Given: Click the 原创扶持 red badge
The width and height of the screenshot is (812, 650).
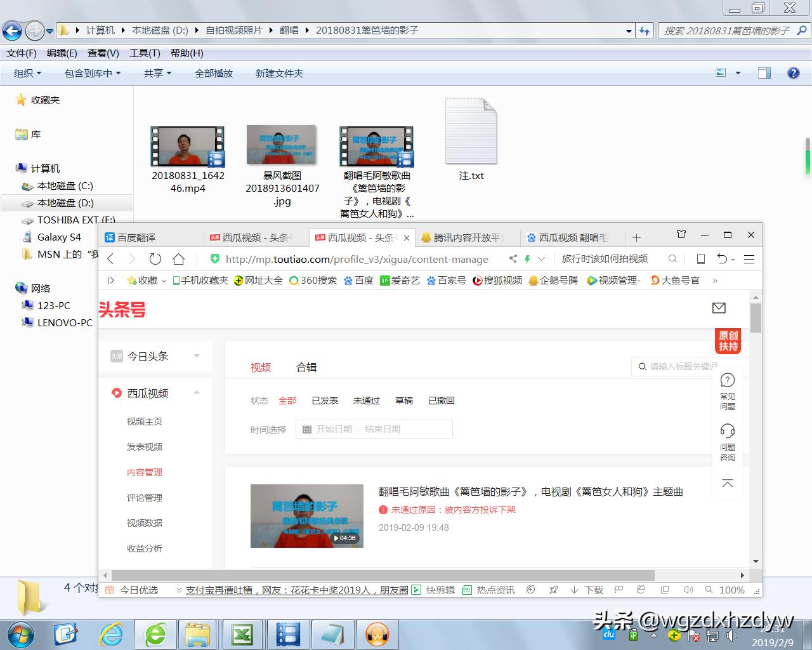Looking at the screenshot, I should [728, 341].
